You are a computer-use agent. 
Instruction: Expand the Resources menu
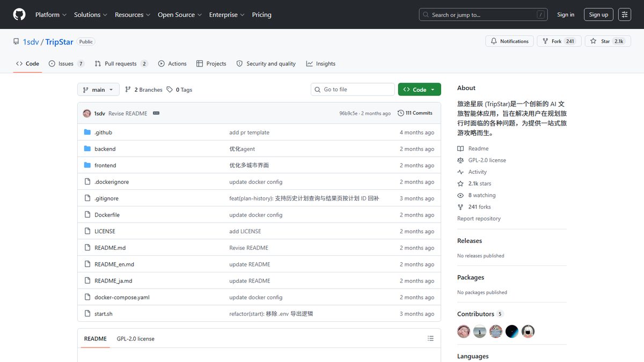(133, 14)
